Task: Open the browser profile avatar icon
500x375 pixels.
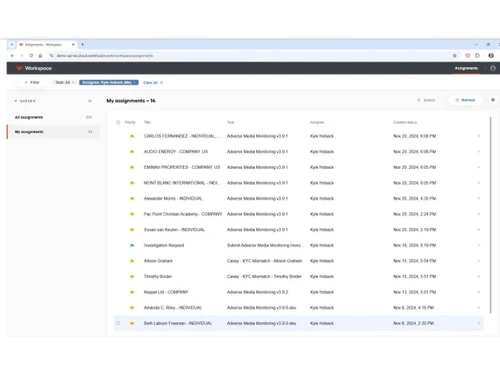Action: pos(491,56)
